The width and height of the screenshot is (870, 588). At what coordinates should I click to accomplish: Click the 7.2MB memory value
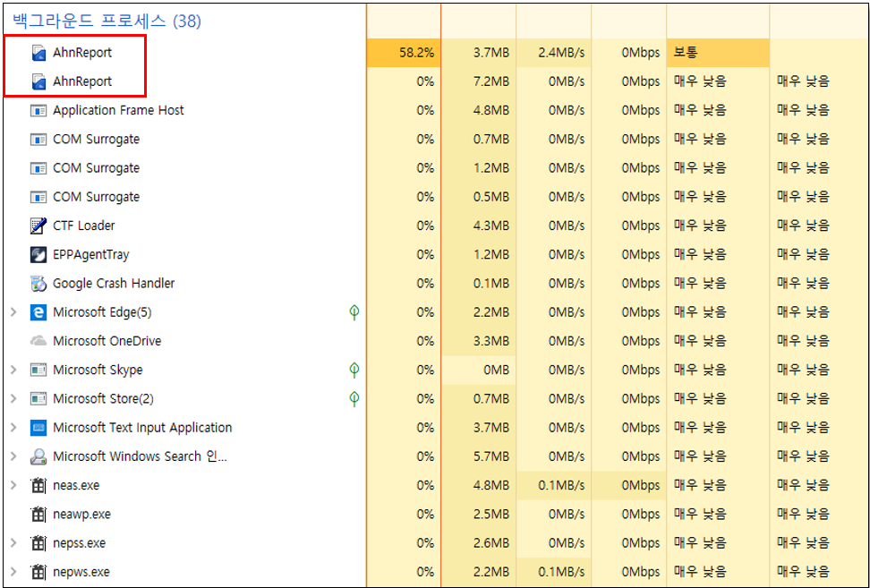(x=491, y=81)
